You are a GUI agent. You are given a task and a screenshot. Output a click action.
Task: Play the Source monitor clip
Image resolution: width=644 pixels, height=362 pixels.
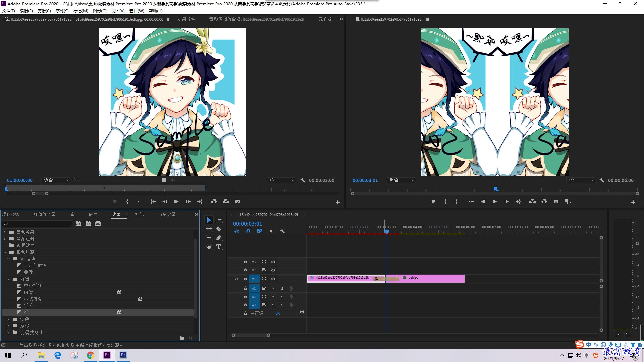[176, 202]
